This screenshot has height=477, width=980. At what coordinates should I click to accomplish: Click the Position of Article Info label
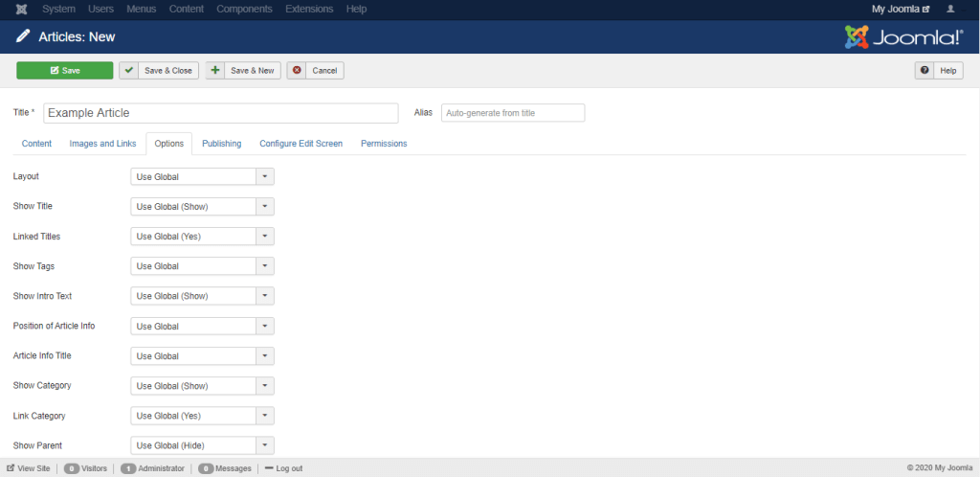pos(55,326)
